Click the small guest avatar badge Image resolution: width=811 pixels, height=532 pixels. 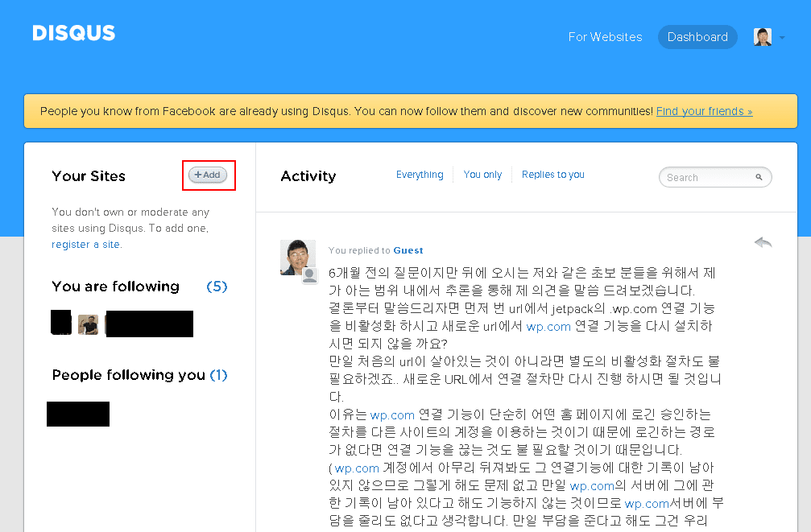(310, 275)
